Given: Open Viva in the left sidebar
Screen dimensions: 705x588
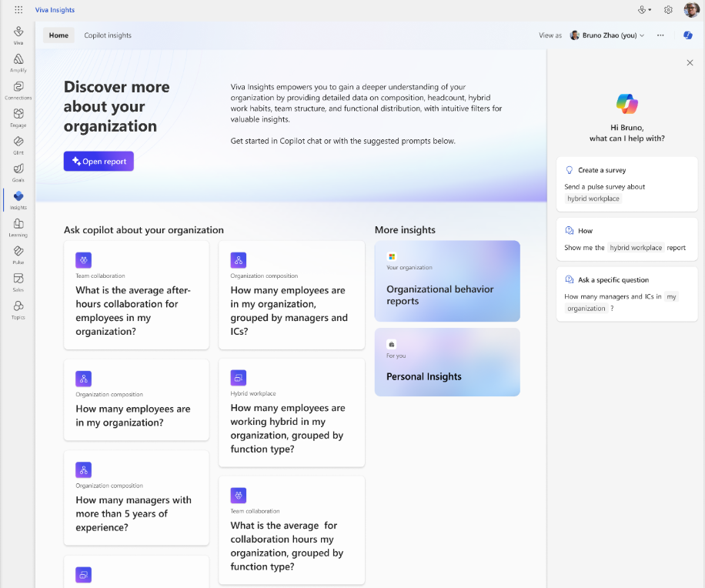Looking at the screenshot, I should click(18, 35).
